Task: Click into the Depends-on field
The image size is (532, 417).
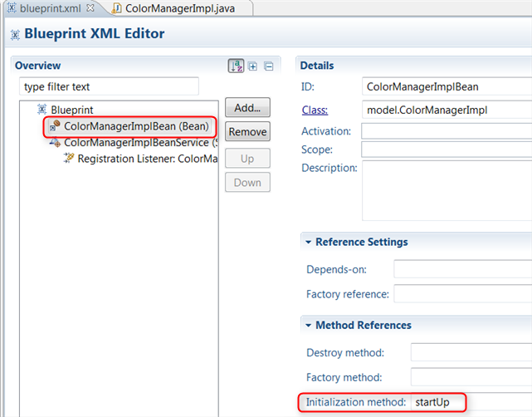Action: (462, 269)
